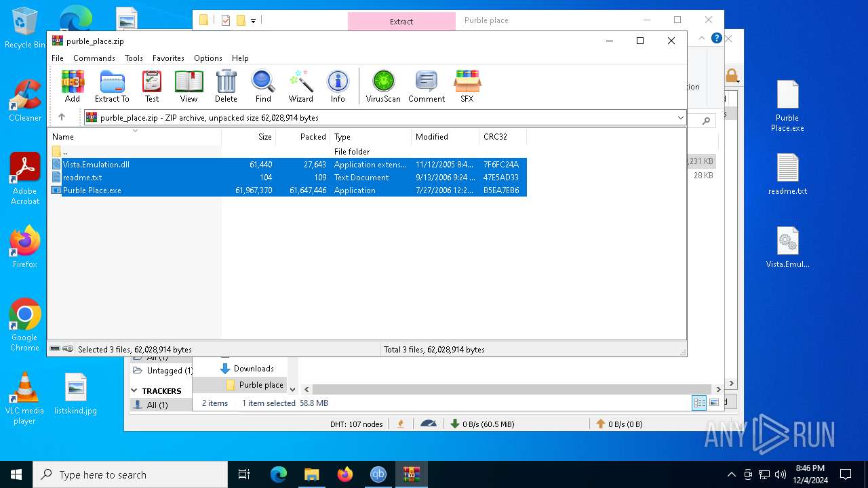Open Recycle Bin desktop icon

point(24,28)
